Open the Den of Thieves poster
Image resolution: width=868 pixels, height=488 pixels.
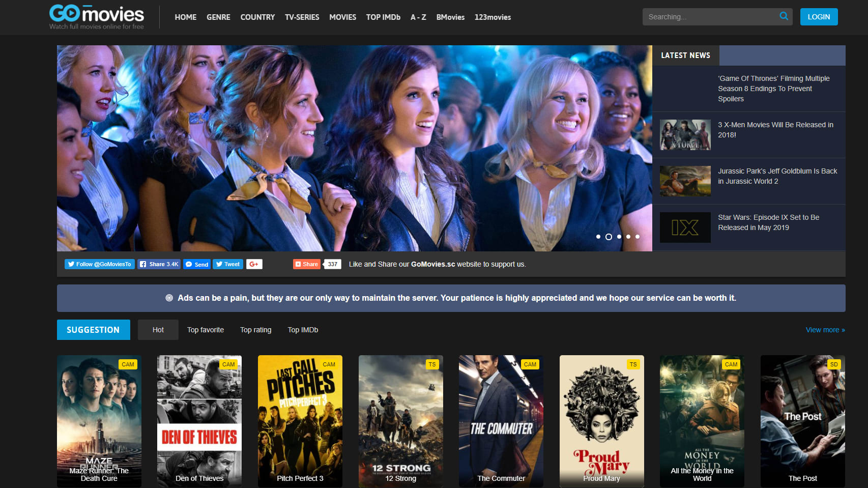coord(199,421)
